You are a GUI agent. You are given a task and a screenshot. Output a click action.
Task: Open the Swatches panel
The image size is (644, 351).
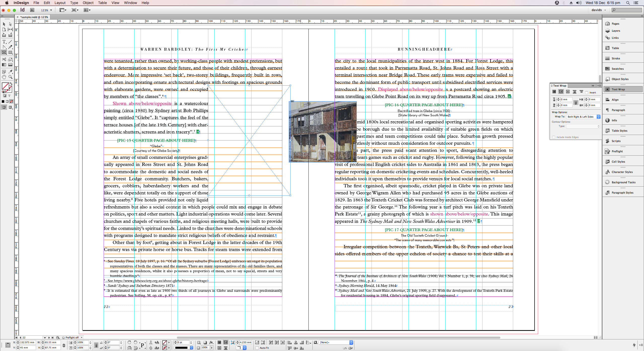click(x=617, y=69)
